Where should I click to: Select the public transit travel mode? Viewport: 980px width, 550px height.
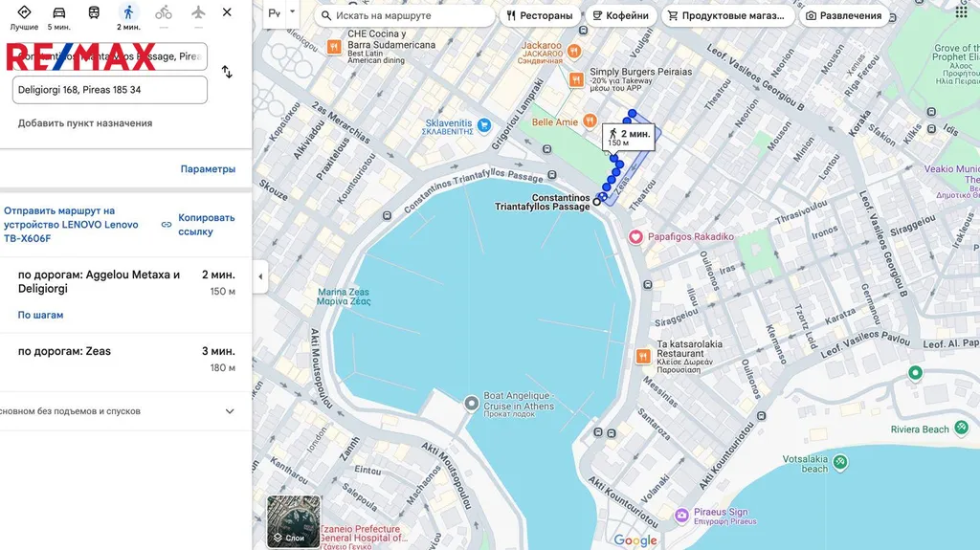click(x=94, y=12)
